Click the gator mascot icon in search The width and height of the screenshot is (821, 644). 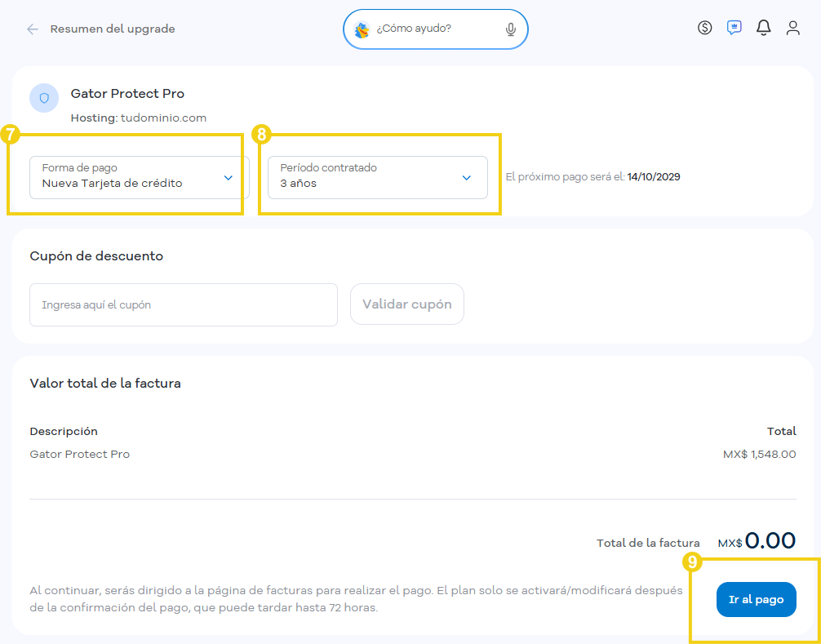(362, 30)
